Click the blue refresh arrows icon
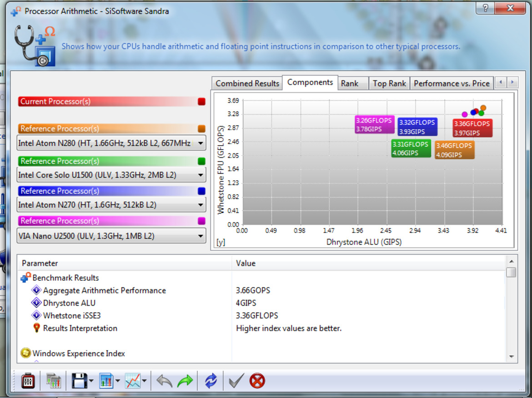The width and height of the screenshot is (532, 398). point(211,381)
